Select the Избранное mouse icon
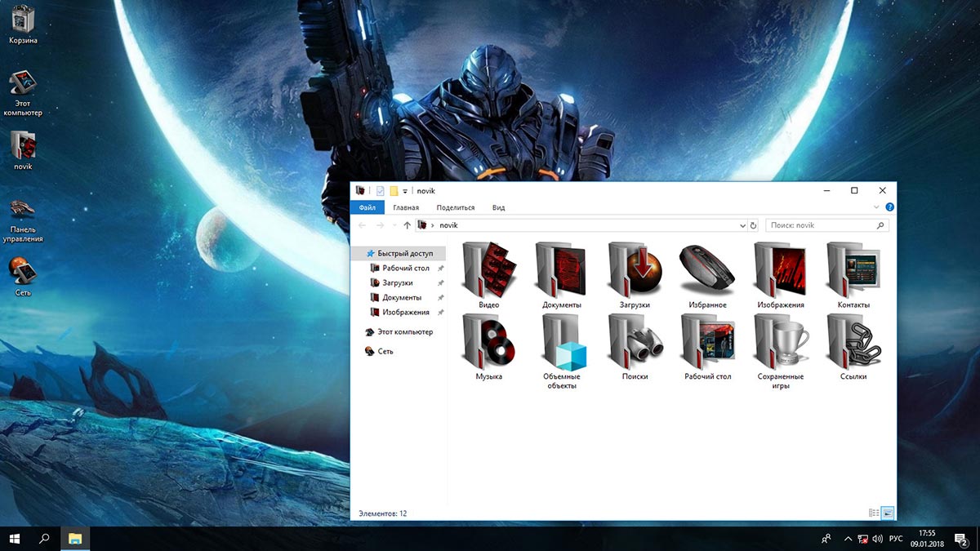Image resolution: width=980 pixels, height=551 pixels. (707, 270)
